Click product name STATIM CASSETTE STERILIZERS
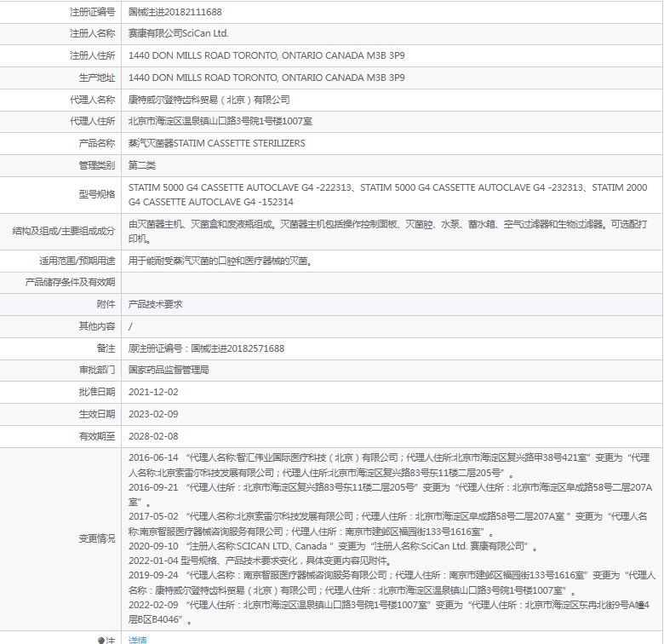 [239, 143]
